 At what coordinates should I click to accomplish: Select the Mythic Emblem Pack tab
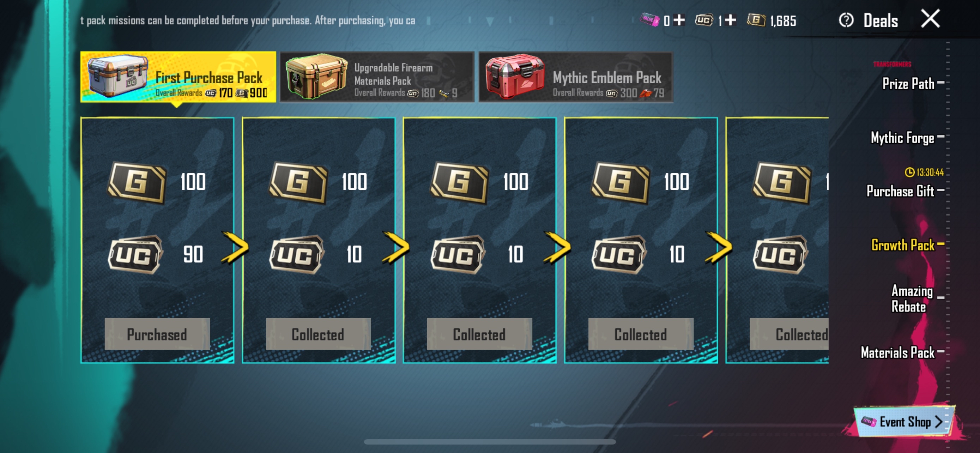coord(576,77)
